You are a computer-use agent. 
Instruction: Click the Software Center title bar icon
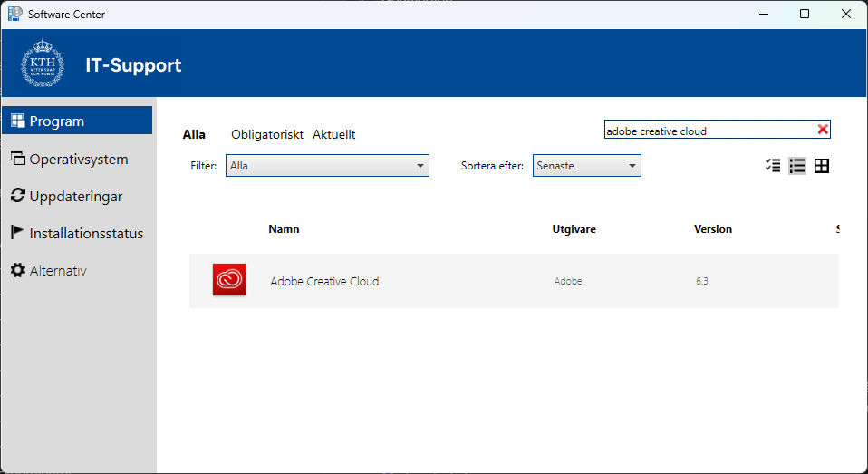point(14,14)
